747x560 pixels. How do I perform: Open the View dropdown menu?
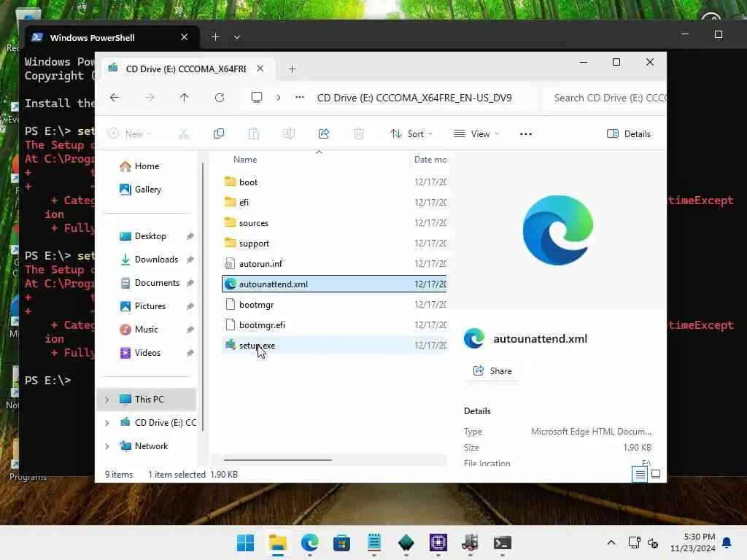point(476,134)
